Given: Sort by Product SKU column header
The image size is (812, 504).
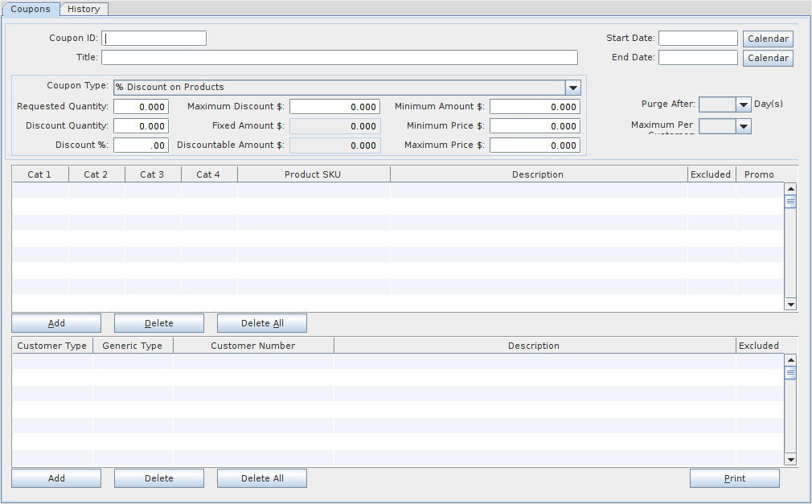Looking at the screenshot, I should pos(314,174).
